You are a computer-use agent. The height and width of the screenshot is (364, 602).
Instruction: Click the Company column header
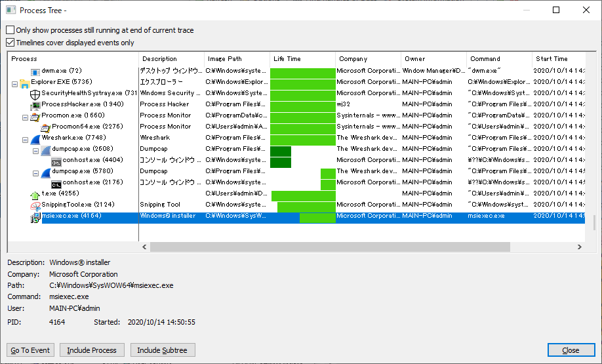[368, 59]
